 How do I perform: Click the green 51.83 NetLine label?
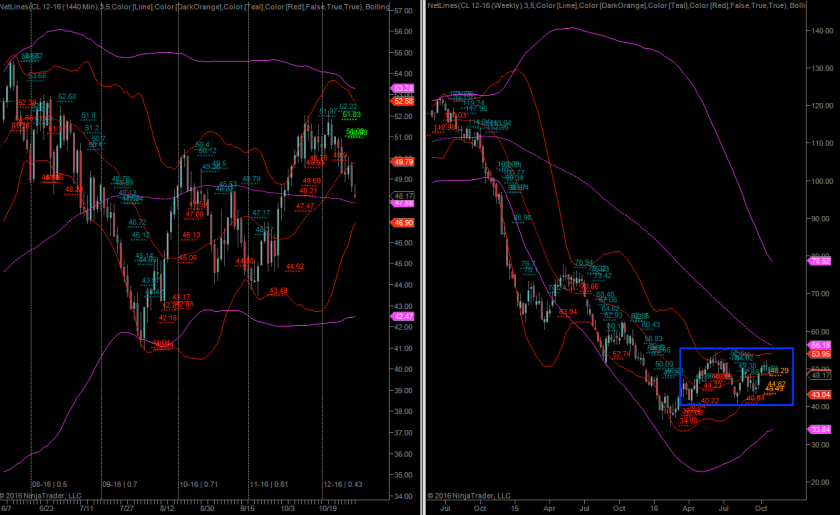pos(350,115)
